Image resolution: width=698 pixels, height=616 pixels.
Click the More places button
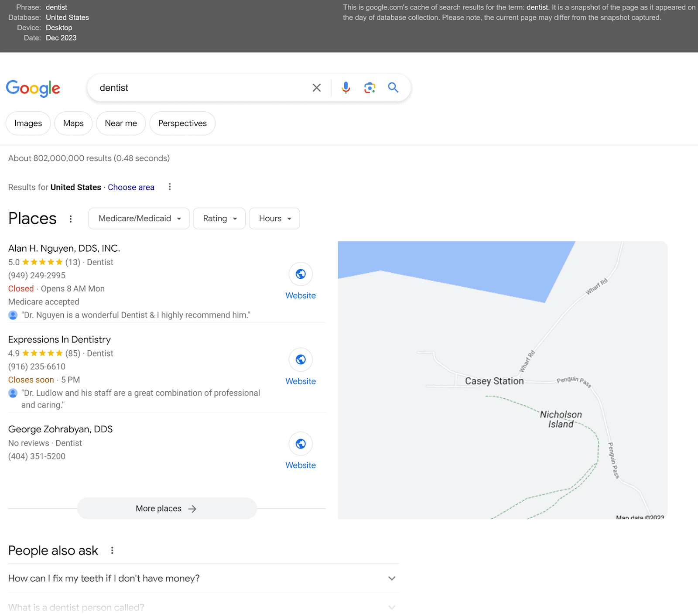click(166, 508)
